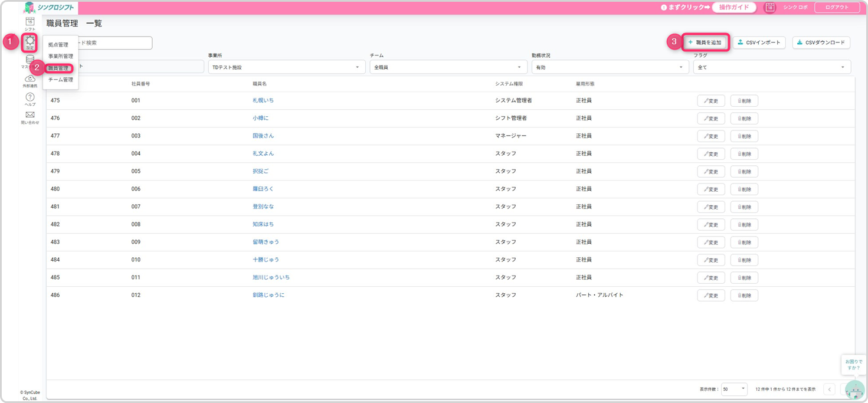Click the CSVダウンロード button
Screen dimensions: 868x403
pos(821,42)
